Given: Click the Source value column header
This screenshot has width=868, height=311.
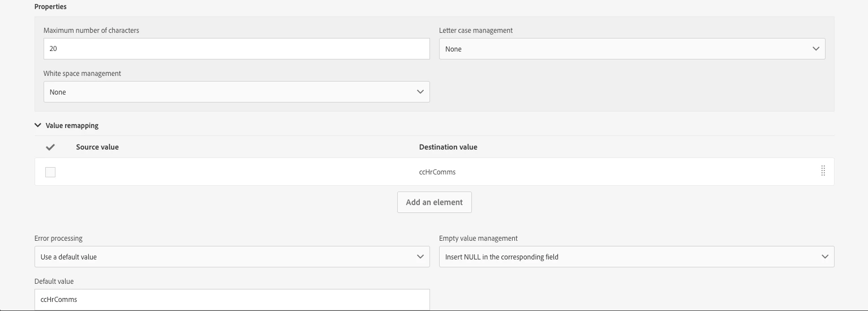Looking at the screenshot, I should pos(97,147).
